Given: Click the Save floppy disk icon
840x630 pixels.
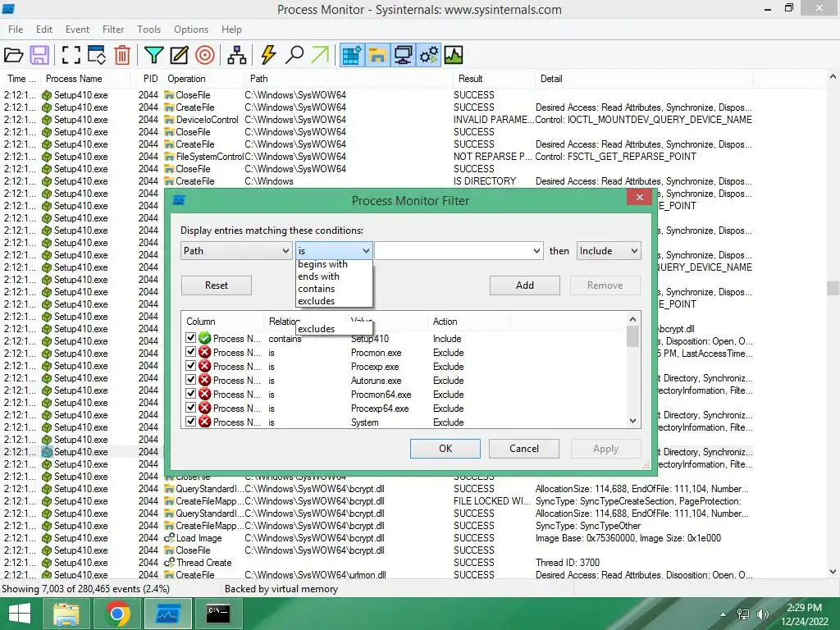Looking at the screenshot, I should [39, 55].
